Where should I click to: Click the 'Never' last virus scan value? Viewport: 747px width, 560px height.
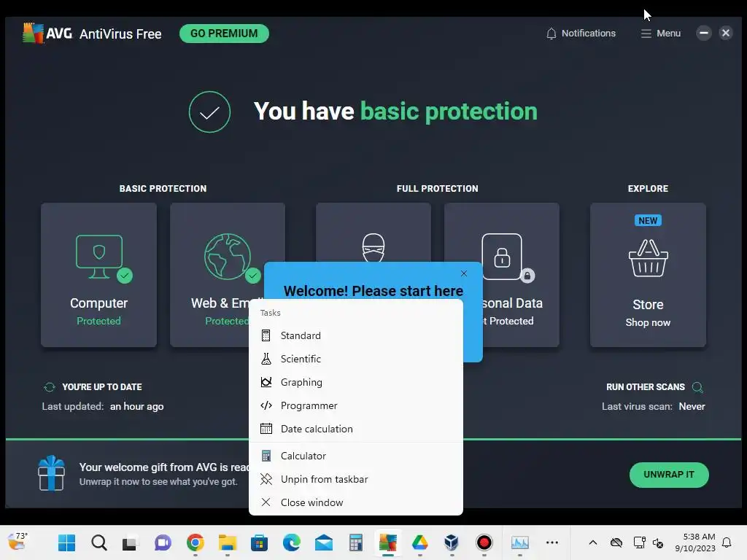(692, 407)
